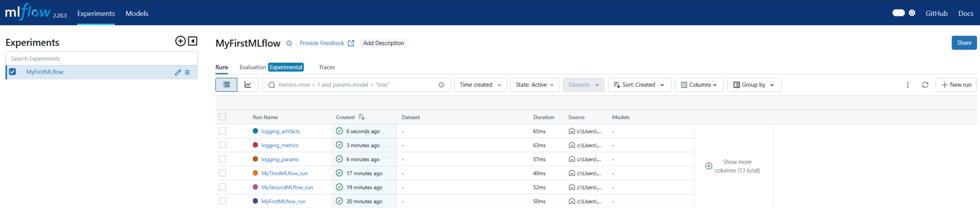Open Group by dropdown

pos(754,85)
